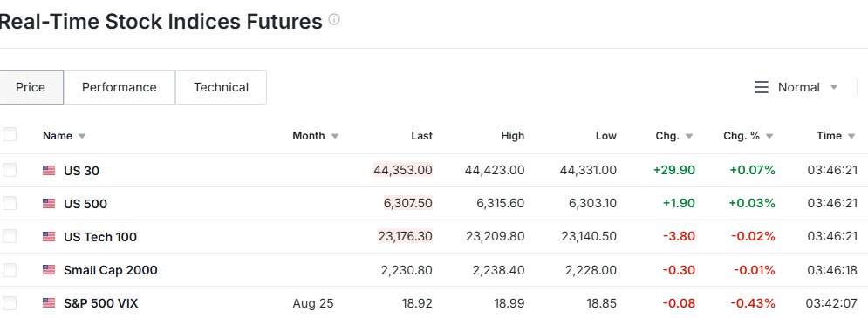Open the Normal view density dropdown
The image size is (868, 318).
click(x=797, y=87)
